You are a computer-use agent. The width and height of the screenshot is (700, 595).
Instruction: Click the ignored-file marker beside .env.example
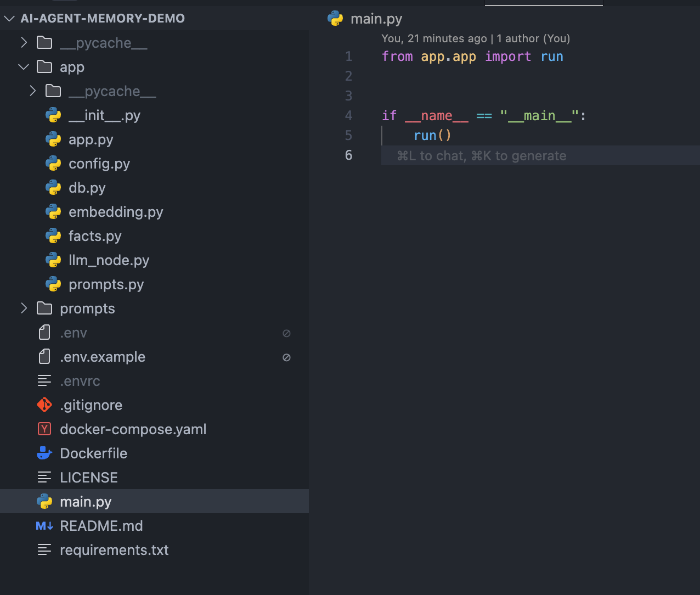286,357
